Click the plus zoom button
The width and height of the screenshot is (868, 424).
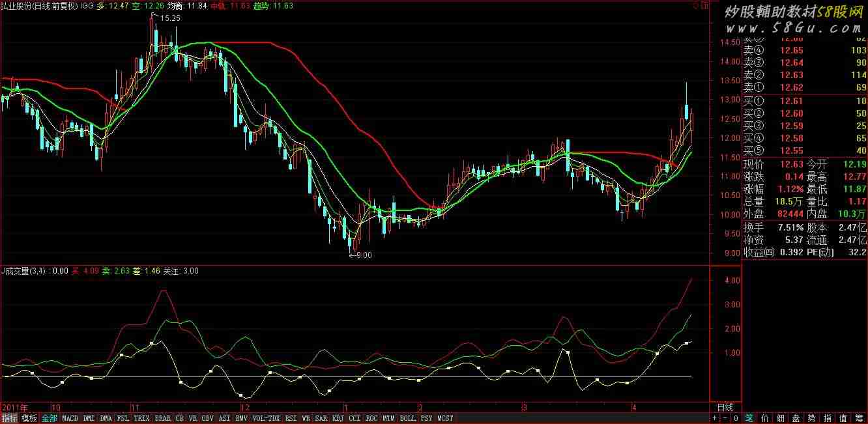[x=715, y=418]
